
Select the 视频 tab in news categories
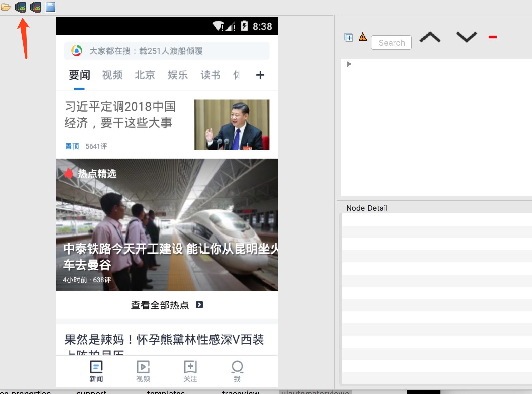[112, 75]
